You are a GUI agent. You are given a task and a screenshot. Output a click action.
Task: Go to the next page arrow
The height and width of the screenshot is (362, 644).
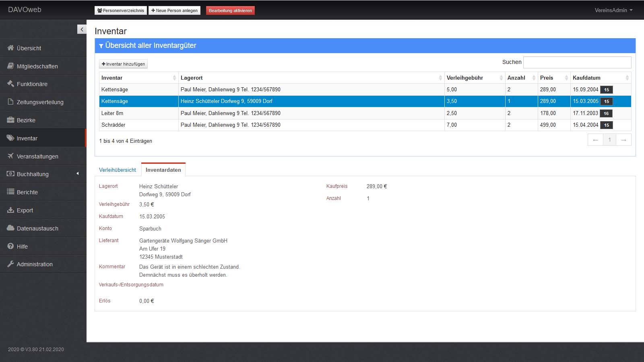pos(623,140)
